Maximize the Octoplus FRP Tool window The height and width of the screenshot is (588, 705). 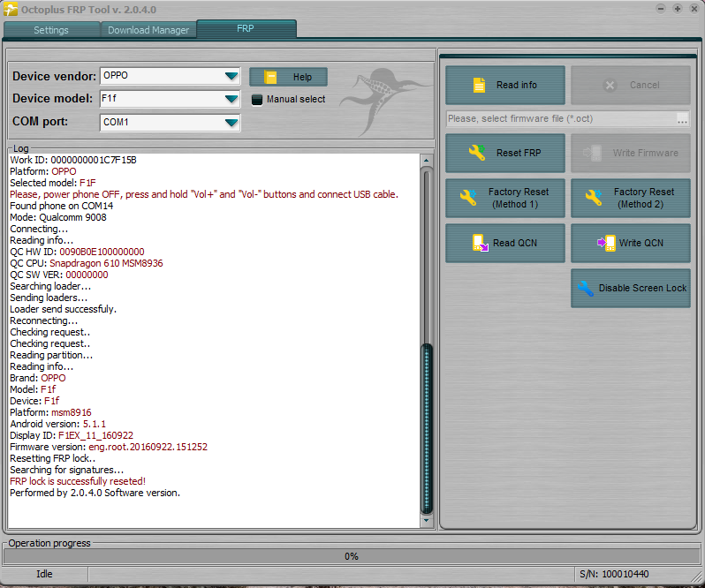(678, 9)
